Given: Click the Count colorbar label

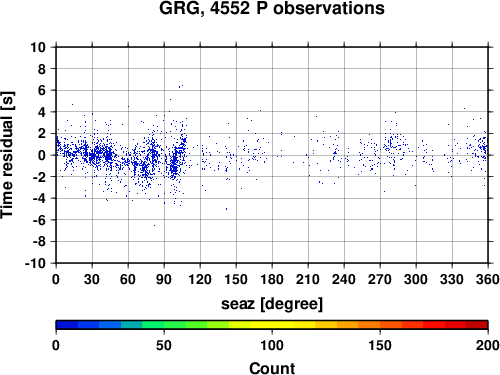Looking at the screenshot, I should 272,368.
